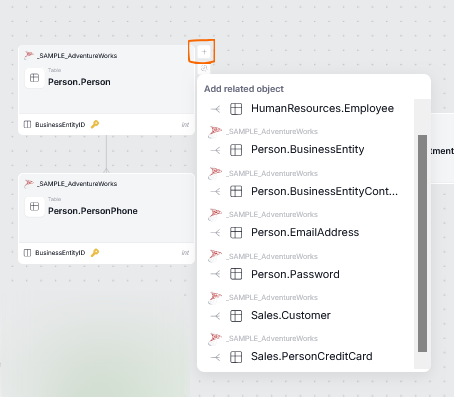The image size is (454, 397).
Task: Choose Person.EmailAddress in the related list
Action: point(305,232)
